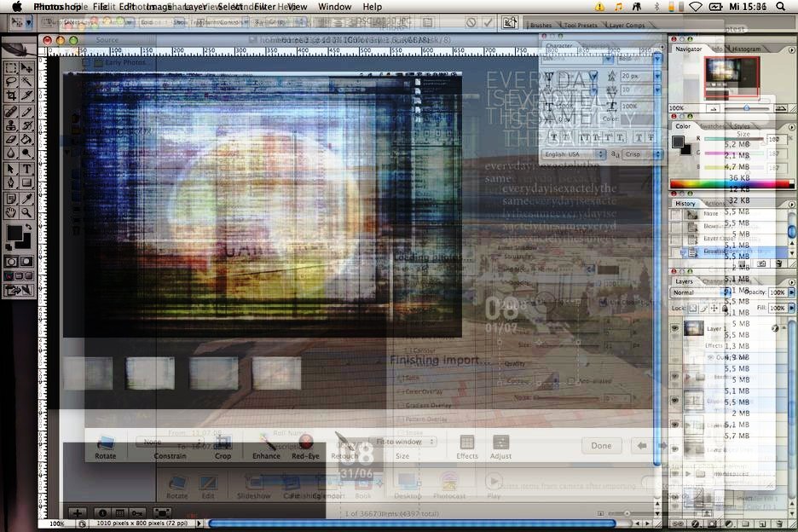Select the Move tool
798x532 pixels.
(x=26, y=68)
